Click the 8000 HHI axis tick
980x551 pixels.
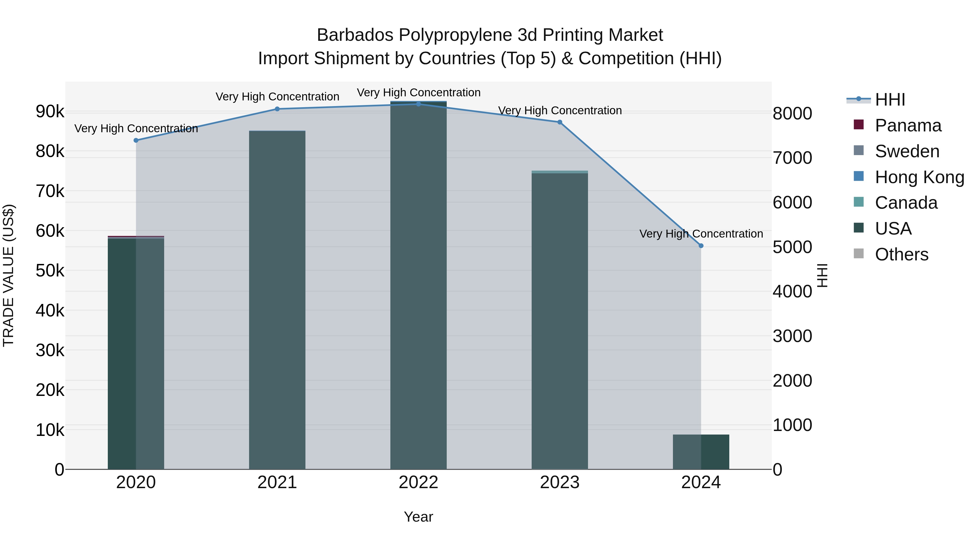click(x=792, y=113)
